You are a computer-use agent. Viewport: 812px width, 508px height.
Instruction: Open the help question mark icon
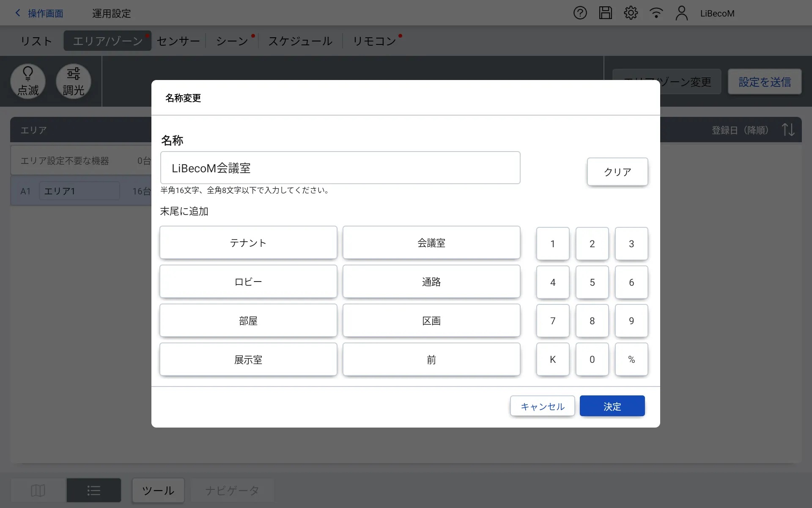(x=580, y=13)
